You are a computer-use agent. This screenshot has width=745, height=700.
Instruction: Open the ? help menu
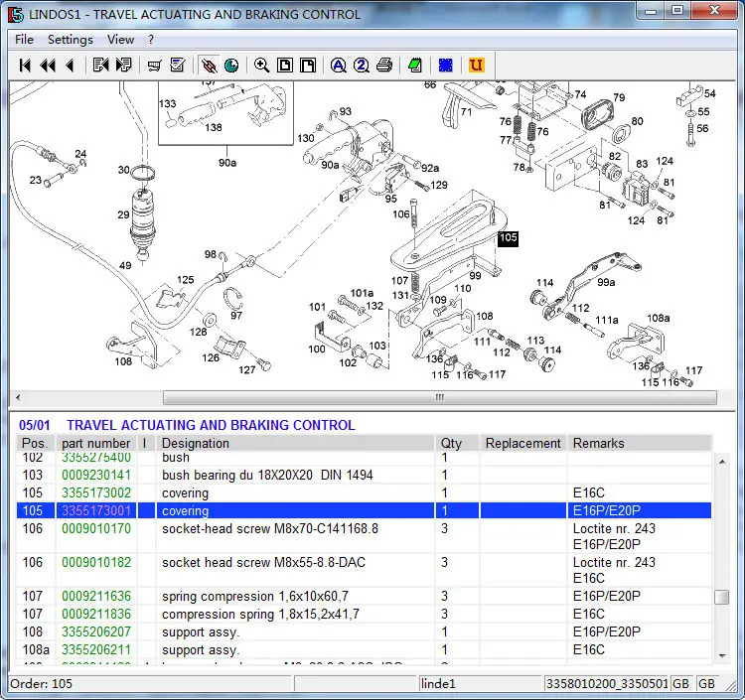[x=151, y=40]
